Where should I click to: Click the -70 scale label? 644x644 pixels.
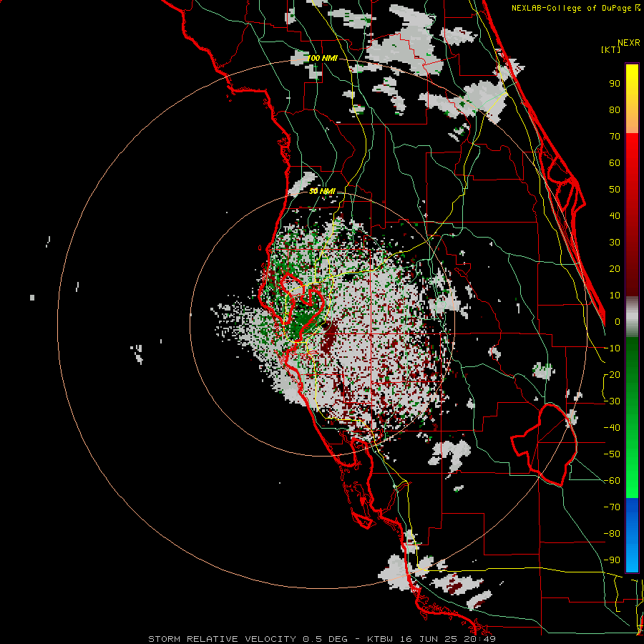tap(612, 507)
